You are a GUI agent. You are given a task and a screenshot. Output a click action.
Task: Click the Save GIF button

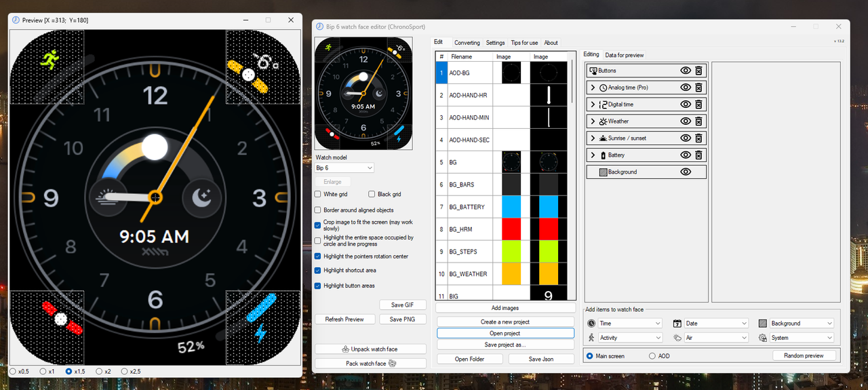(x=403, y=305)
